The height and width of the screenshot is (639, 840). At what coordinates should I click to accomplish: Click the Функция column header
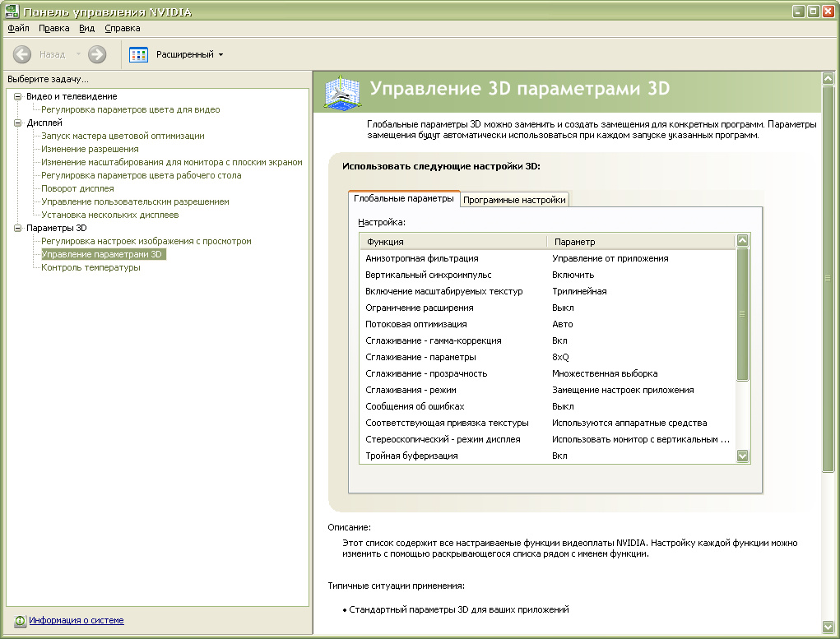point(453,242)
